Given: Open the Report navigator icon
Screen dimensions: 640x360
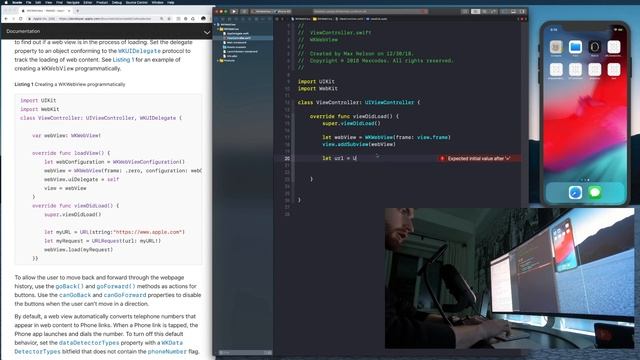Looking at the screenshot, I should [270, 19].
